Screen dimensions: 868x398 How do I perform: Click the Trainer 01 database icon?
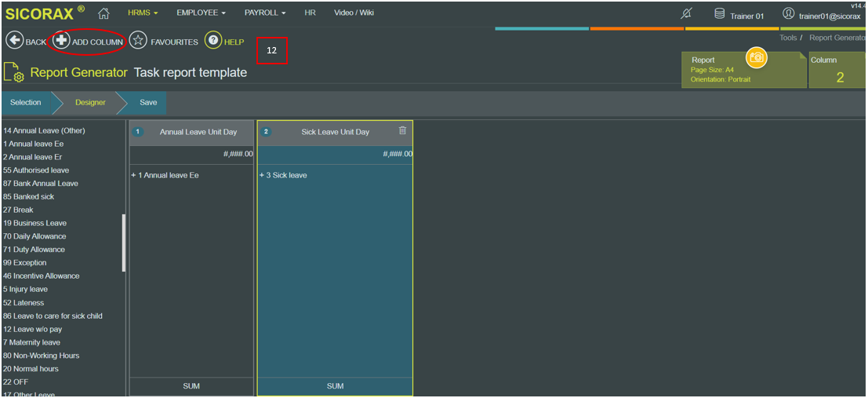(x=720, y=14)
